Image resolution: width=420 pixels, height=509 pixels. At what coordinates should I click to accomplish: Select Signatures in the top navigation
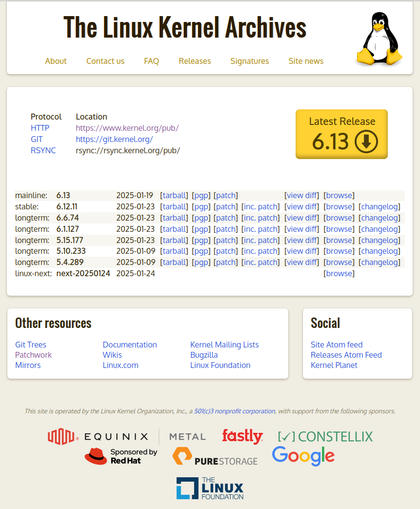[249, 61]
